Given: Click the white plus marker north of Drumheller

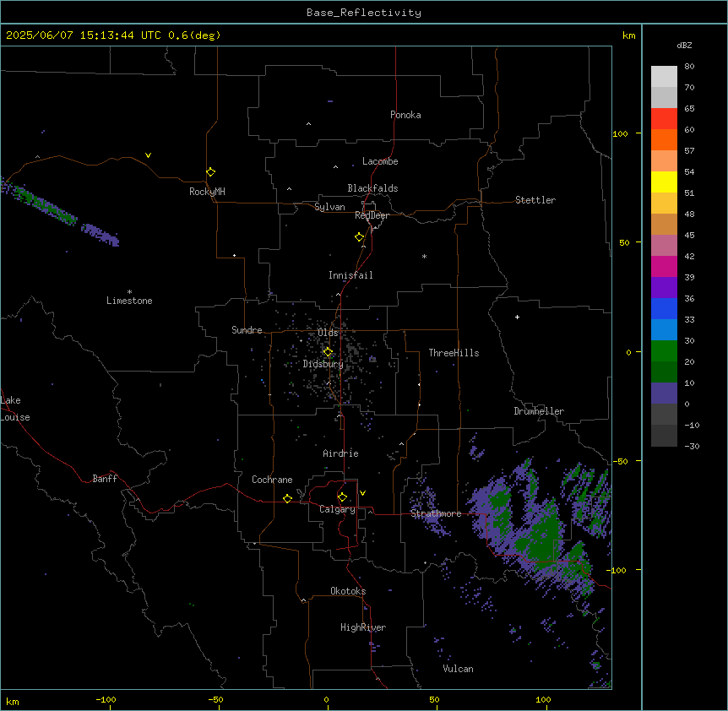Looking at the screenshot, I should tap(517, 317).
